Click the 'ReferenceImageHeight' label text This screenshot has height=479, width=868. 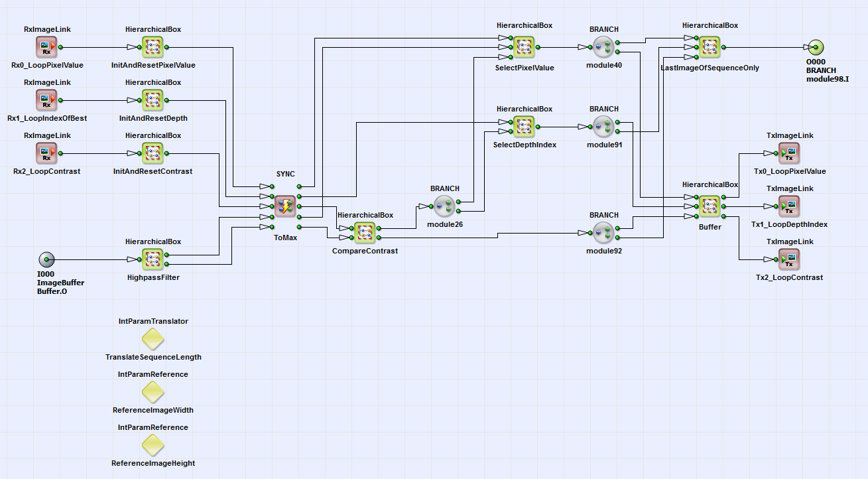pos(153,463)
